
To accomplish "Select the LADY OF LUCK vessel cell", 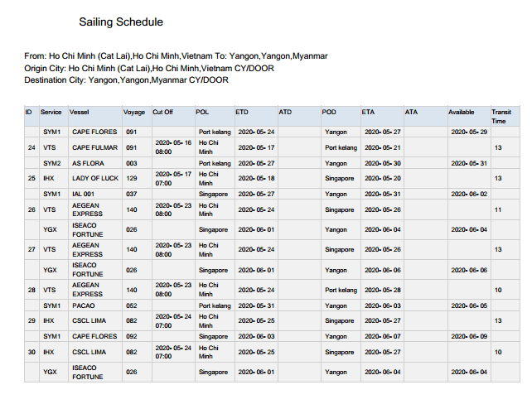I will click(95, 178).
